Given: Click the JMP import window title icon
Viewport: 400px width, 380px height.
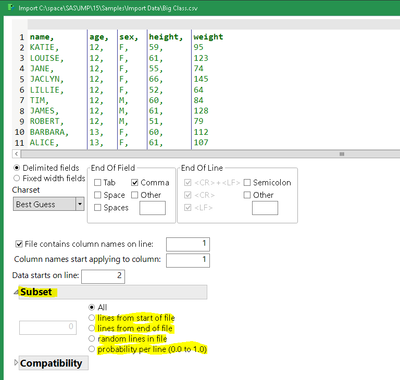Looking at the screenshot, I should pyautogui.click(x=10, y=7).
